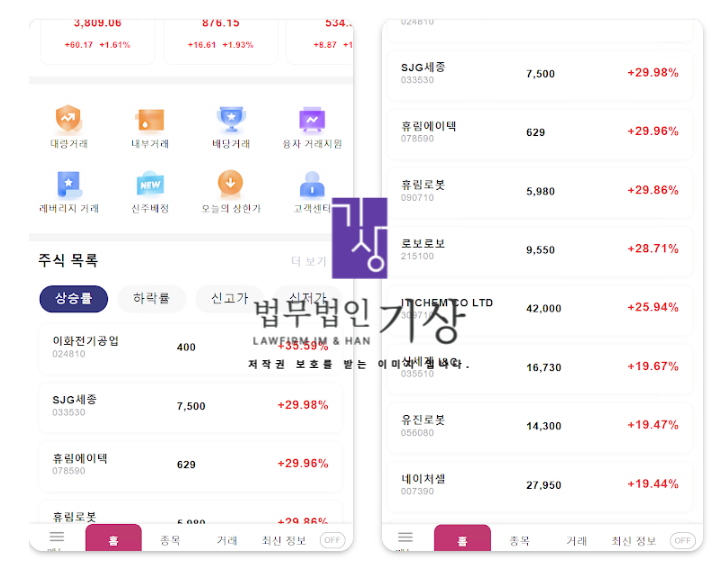
Task: Open 오늘의 상한가 download-arrow icon
Action: (x=230, y=183)
